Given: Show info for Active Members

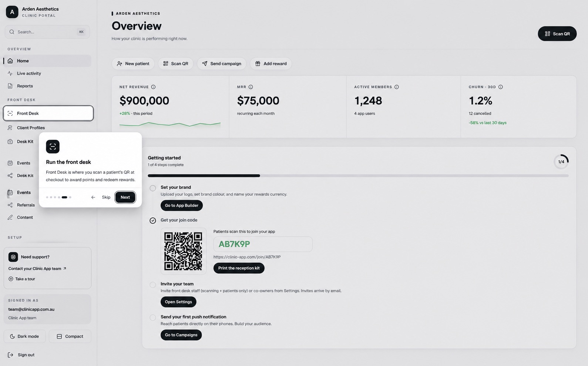Looking at the screenshot, I should [396, 87].
